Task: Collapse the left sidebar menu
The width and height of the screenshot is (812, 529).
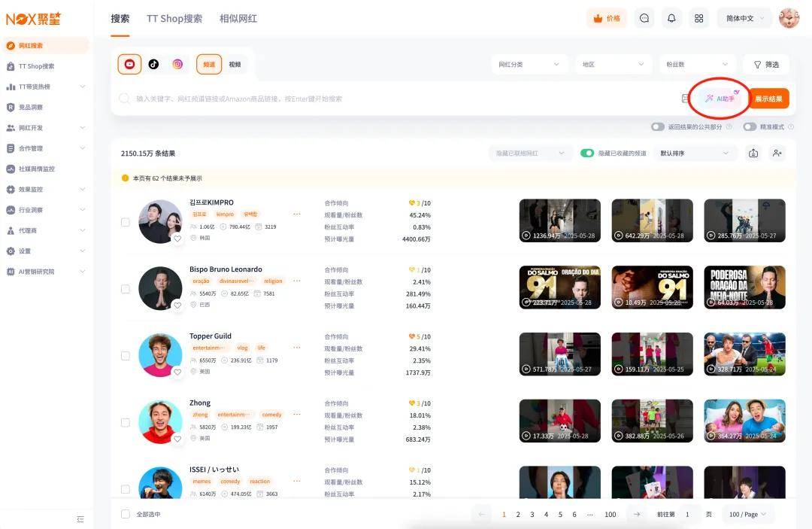Action: click(80, 519)
